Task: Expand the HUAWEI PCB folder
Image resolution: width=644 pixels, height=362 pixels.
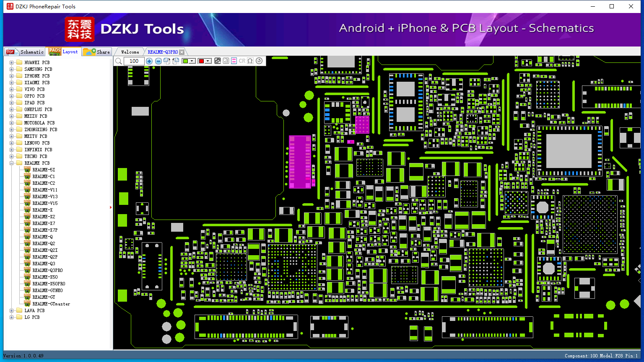Action: point(12,62)
